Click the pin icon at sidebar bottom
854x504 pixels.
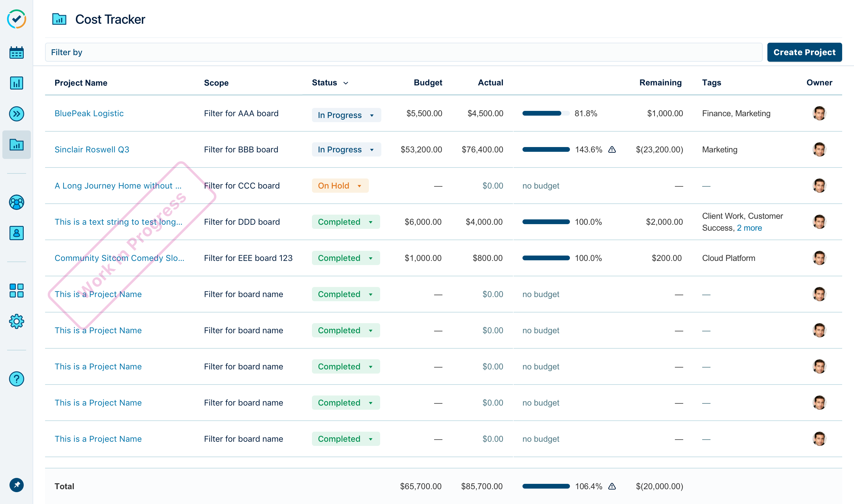tap(16, 485)
